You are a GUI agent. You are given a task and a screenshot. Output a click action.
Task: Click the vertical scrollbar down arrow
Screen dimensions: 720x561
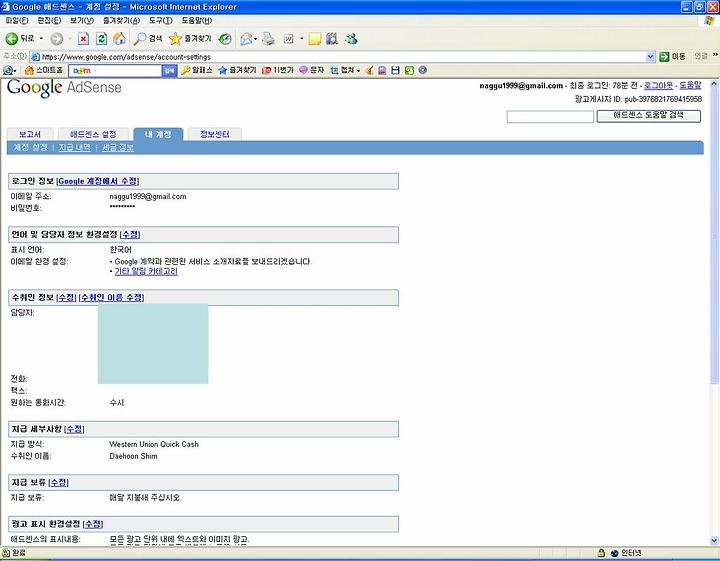click(x=714, y=540)
